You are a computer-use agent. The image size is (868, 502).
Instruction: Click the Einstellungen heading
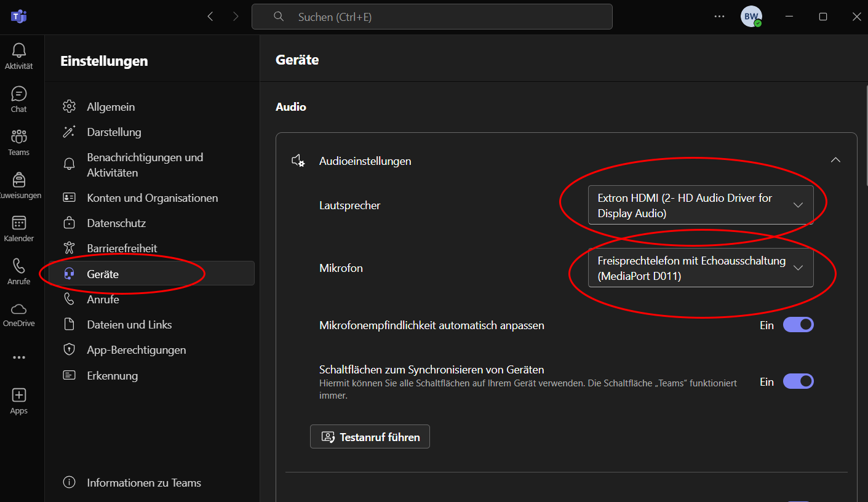(104, 61)
